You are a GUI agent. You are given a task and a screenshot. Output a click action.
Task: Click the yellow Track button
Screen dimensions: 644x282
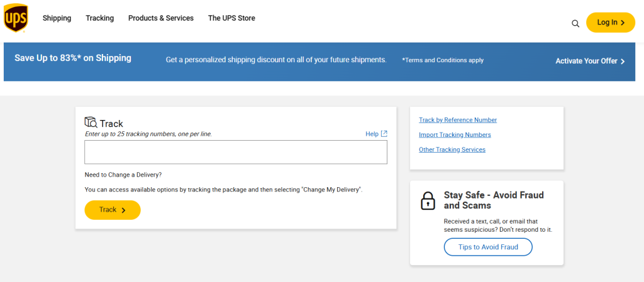point(113,210)
